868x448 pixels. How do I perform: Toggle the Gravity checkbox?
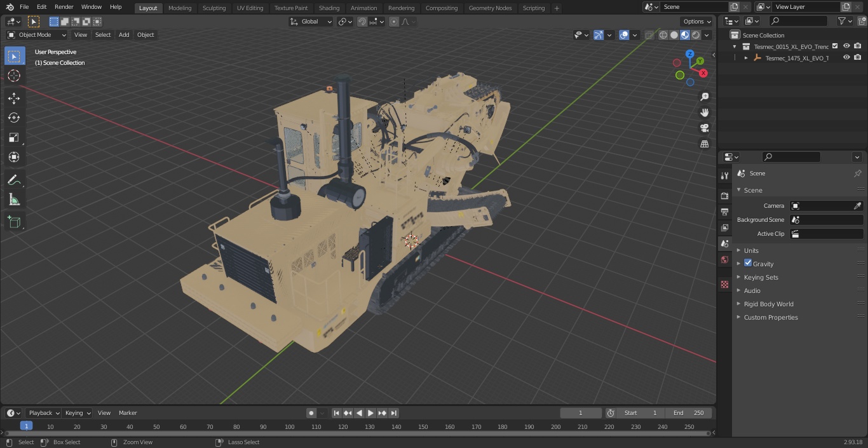coord(748,263)
